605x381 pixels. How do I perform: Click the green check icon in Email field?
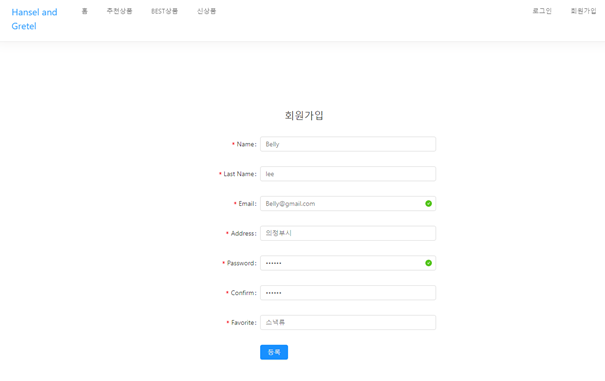428,203
